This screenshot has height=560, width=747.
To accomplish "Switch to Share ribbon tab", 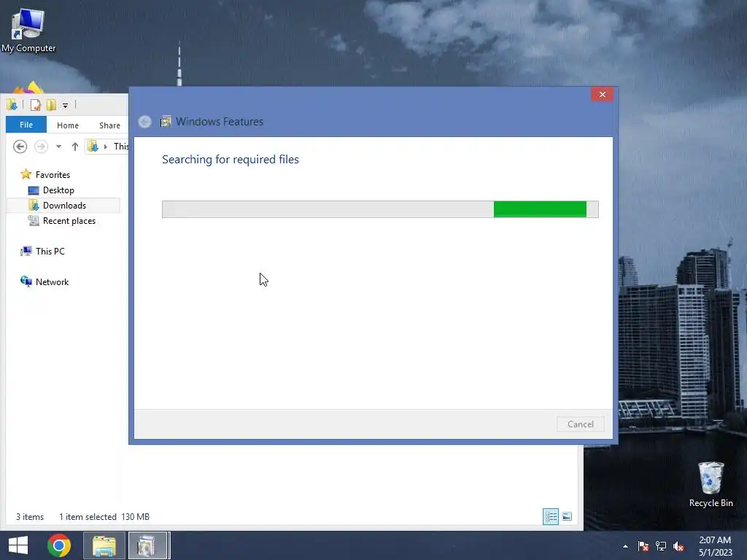I will [109, 125].
